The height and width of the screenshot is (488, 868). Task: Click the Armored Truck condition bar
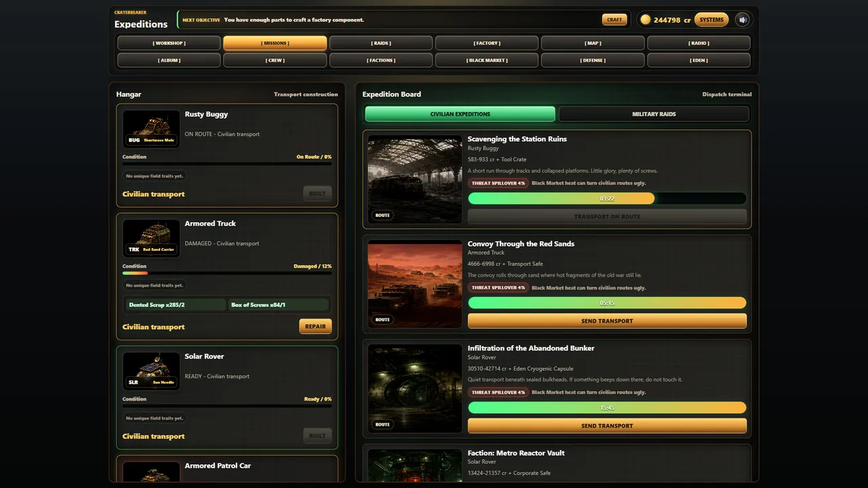point(227,272)
